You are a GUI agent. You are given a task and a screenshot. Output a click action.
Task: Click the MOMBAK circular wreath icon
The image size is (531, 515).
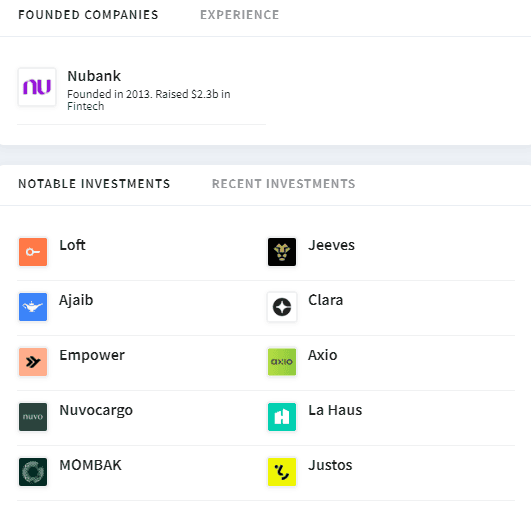[x=33, y=472]
